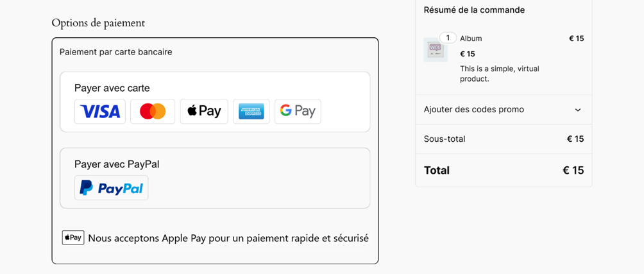Click the Sous-total row
This screenshot has width=644, height=274.
504,139
